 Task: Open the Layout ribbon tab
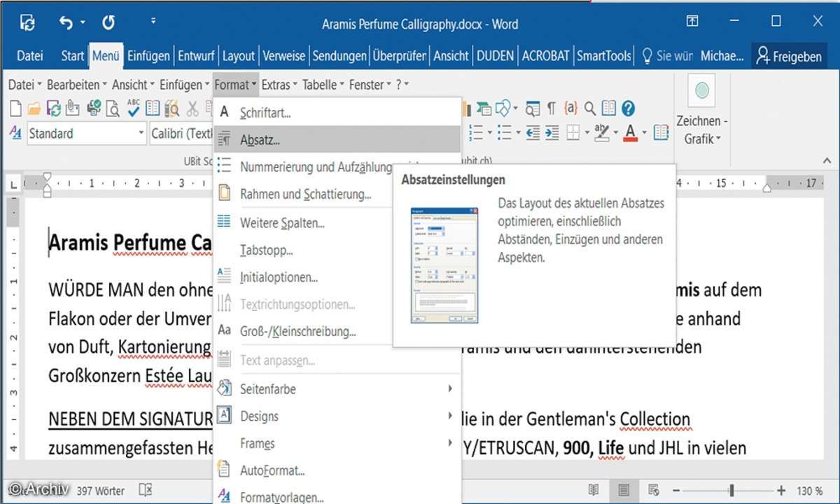[x=239, y=56]
